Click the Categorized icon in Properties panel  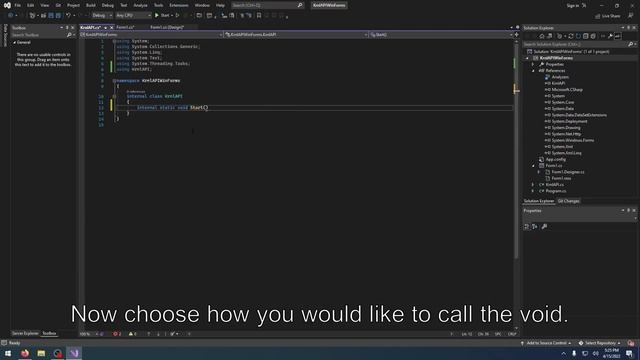tap(527, 227)
